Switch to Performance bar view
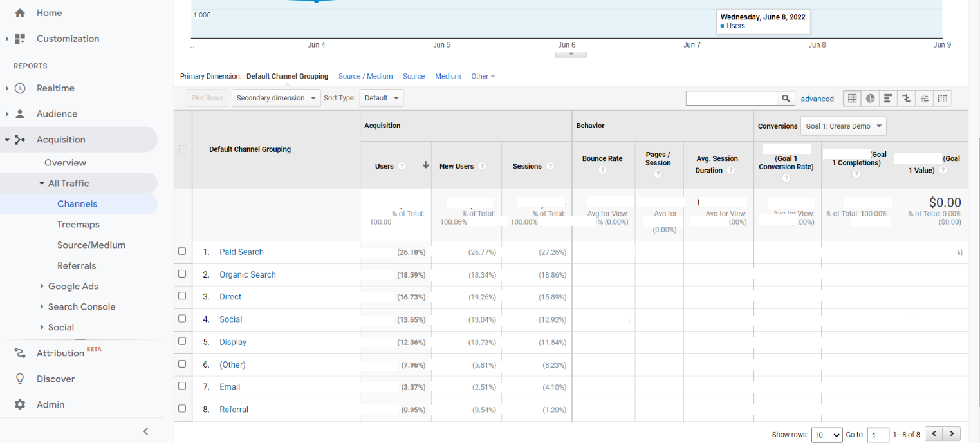The image size is (980, 443). pos(888,99)
